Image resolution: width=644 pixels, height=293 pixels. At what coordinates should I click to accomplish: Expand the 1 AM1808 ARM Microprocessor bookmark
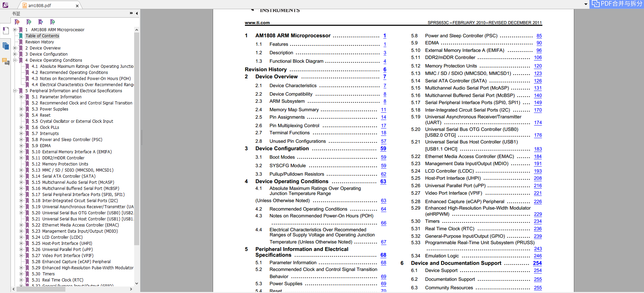coord(15,30)
